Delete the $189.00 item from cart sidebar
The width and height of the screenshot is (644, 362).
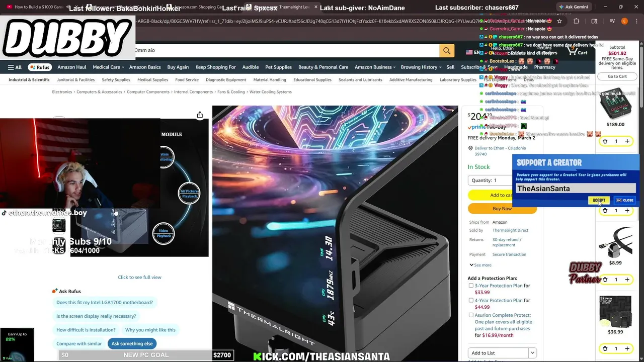click(605, 141)
